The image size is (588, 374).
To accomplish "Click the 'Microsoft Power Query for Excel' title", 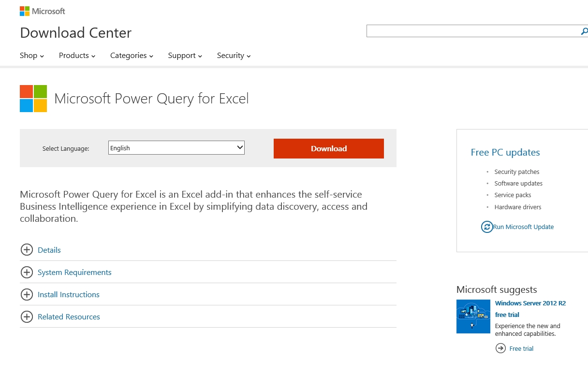I will click(151, 99).
